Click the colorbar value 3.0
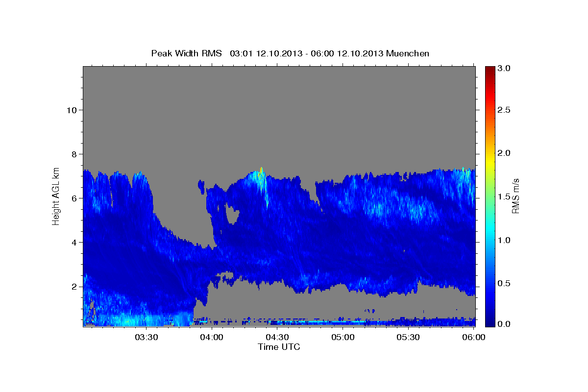 coord(505,68)
